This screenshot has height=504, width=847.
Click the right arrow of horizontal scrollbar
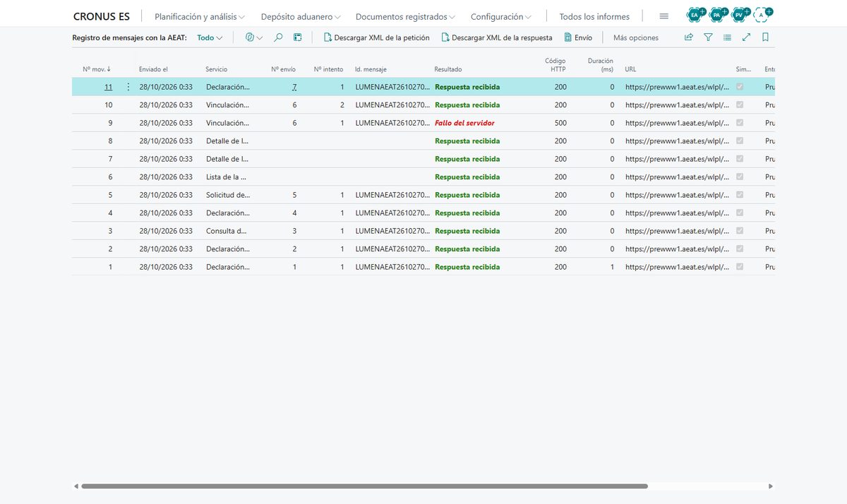point(771,486)
